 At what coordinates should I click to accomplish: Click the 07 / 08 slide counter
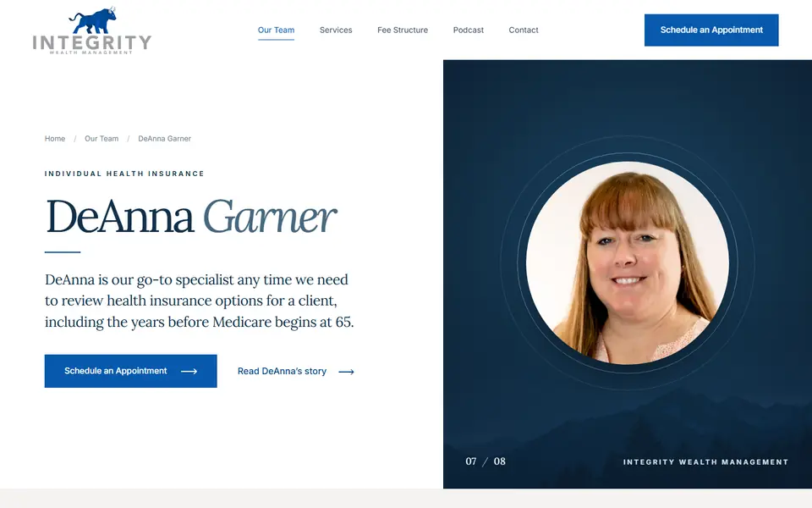486,461
